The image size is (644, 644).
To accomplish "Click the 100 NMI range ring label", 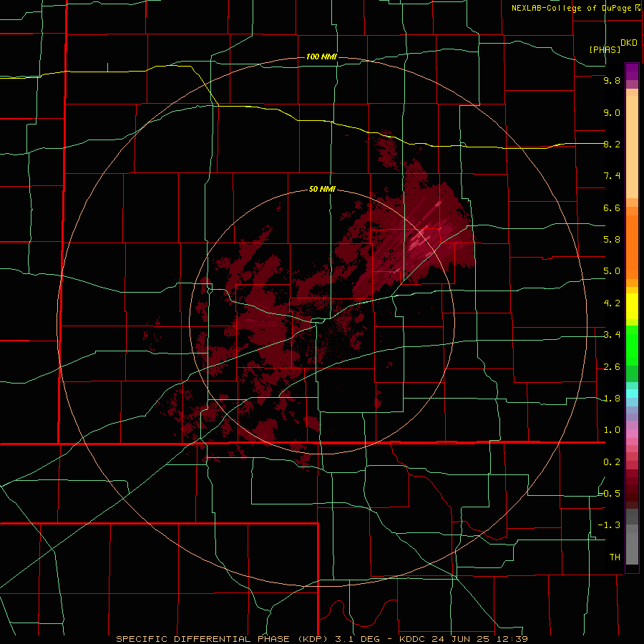I will [321, 57].
